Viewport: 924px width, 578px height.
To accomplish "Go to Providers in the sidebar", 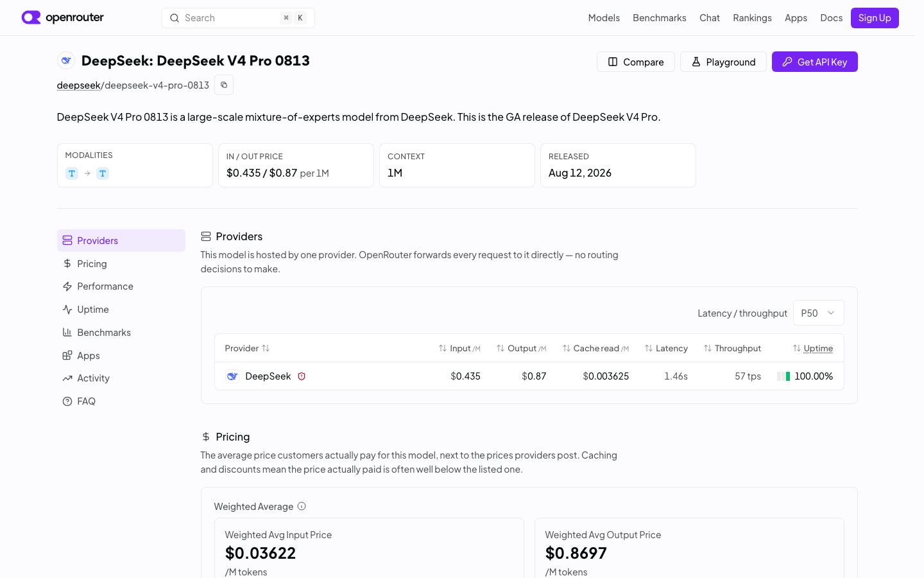I will [121, 240].
